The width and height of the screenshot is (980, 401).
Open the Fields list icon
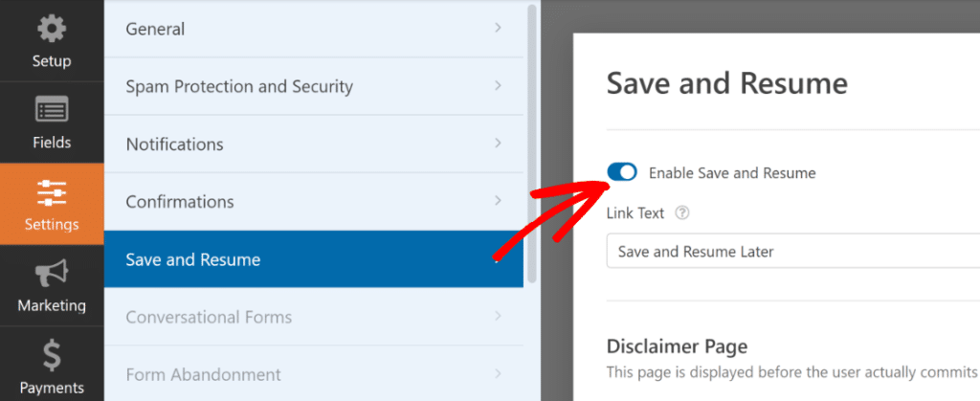tap(52, 110)
